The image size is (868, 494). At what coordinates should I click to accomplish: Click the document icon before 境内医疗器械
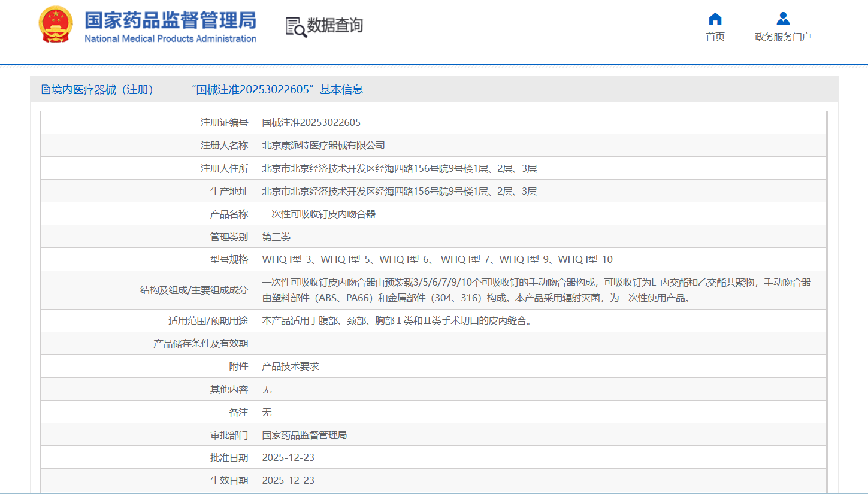[x=46, y=90]
